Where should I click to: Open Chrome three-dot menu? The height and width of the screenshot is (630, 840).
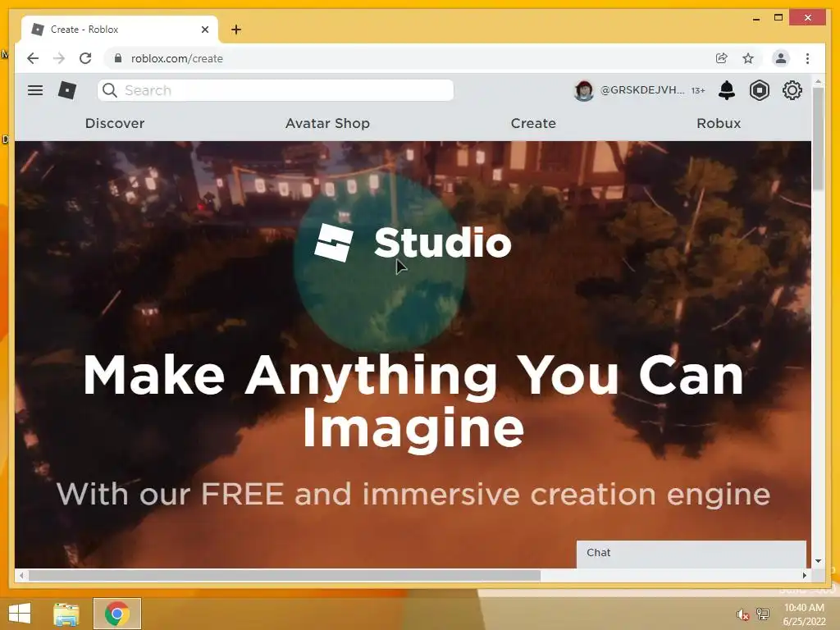(807, 58)
